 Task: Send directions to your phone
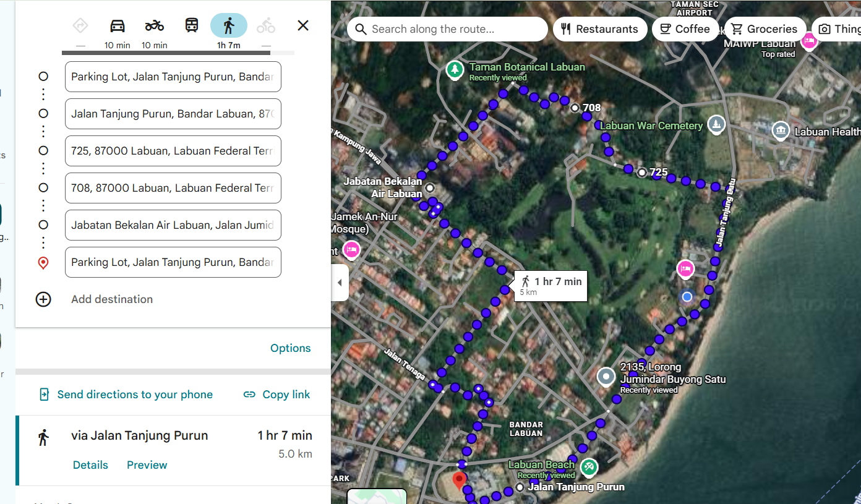coord(135,395)
